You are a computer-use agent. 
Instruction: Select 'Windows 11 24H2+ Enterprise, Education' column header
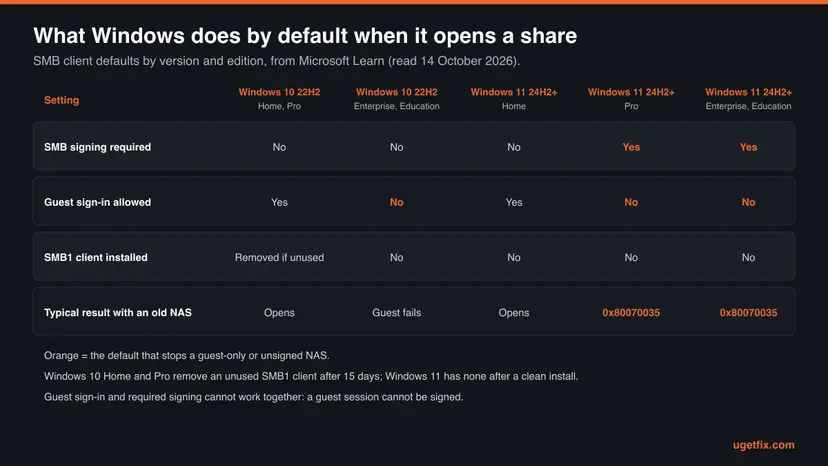click(748, 99)
